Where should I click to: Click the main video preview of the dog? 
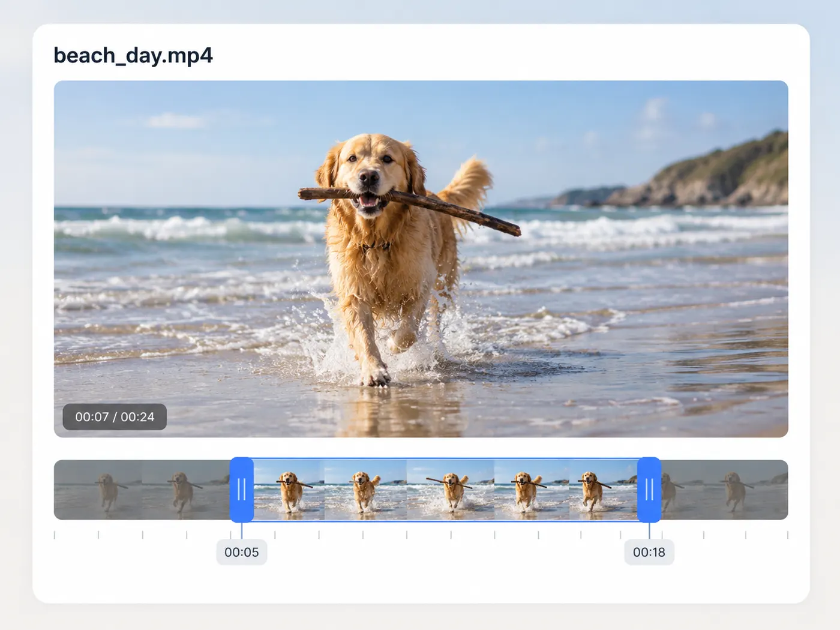(x=421, y=259)
